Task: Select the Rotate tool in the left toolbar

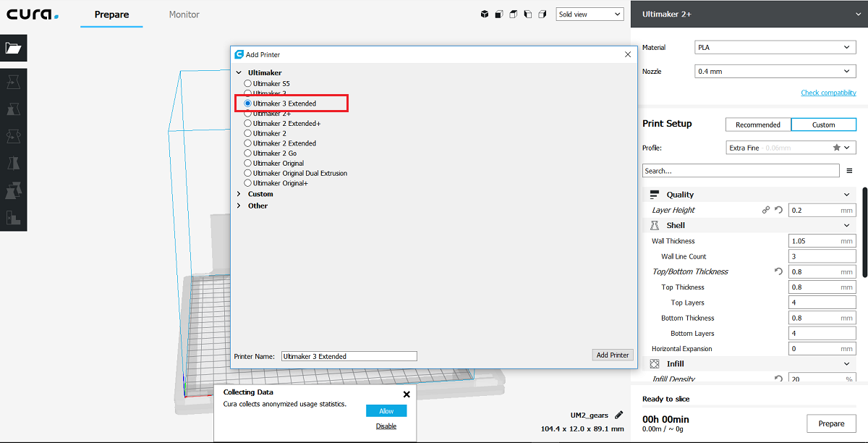Action: coord(13,135)
